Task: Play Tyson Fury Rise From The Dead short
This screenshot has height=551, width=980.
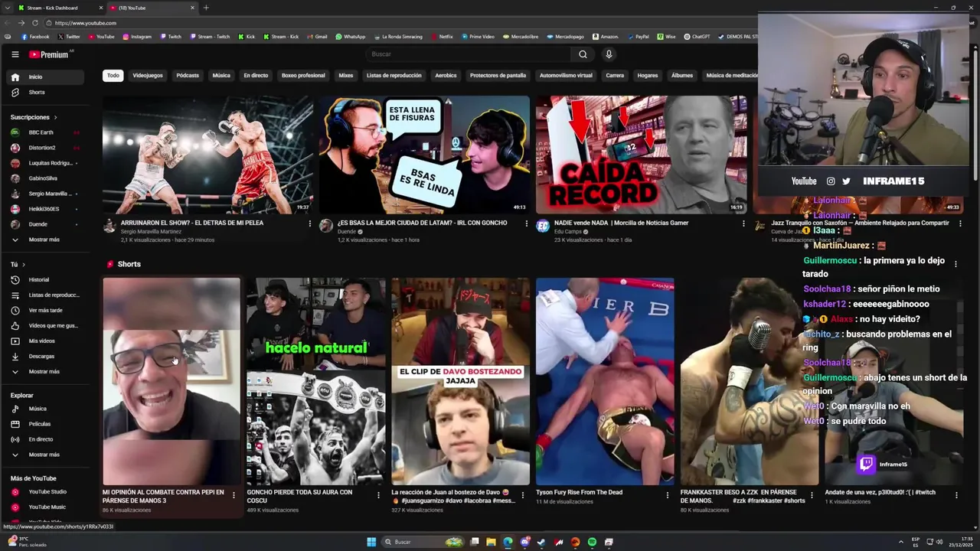Action: click(605, 381)
